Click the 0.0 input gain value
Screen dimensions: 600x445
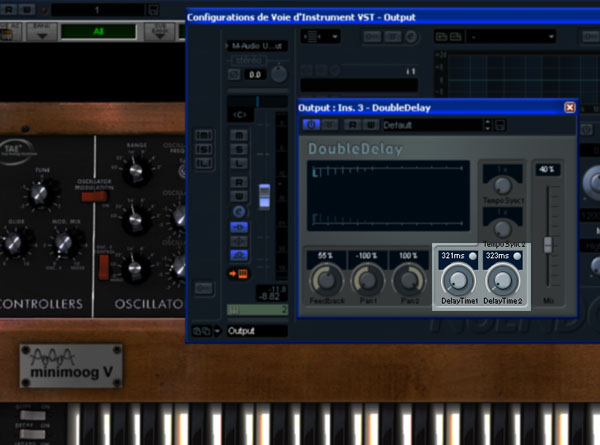tap(255, 75)
